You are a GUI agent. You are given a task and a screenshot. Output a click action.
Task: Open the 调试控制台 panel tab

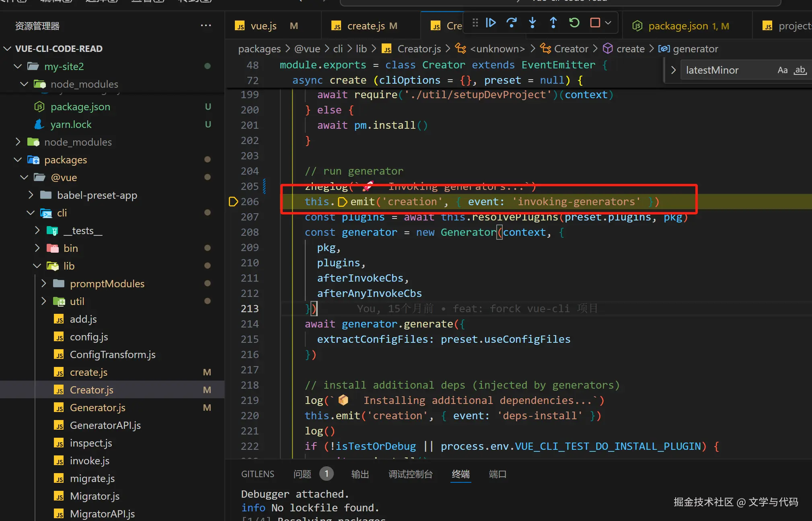tap(410, 474)
